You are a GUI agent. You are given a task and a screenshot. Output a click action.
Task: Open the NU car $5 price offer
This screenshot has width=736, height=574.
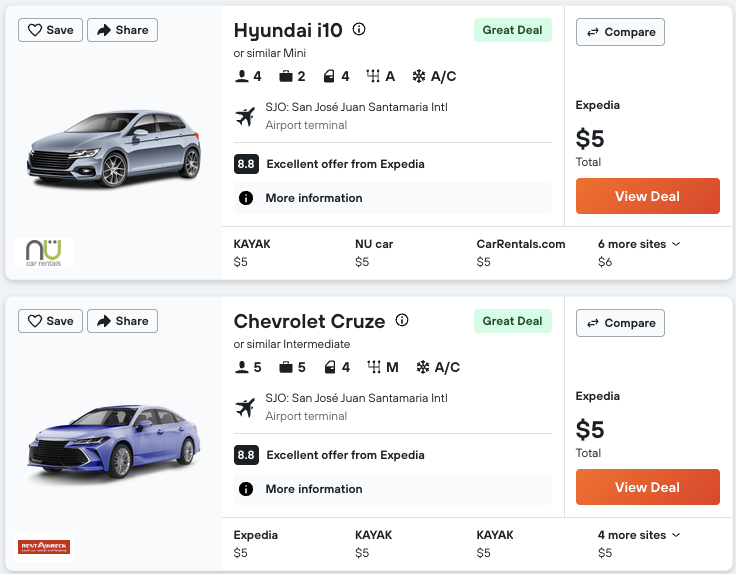tap(374, 253)
